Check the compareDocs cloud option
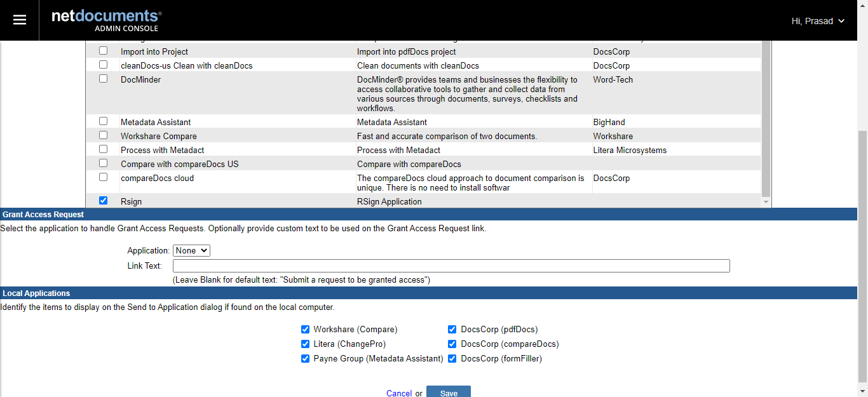 103,177
